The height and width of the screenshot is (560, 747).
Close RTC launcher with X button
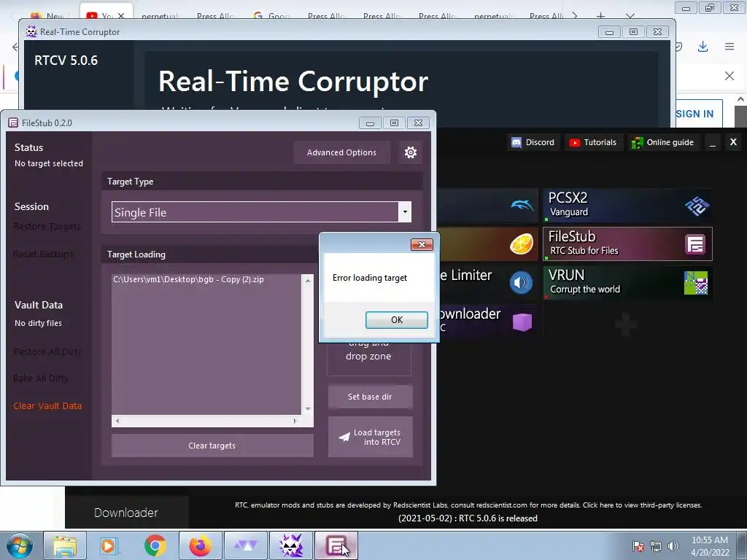pos(733,142)
